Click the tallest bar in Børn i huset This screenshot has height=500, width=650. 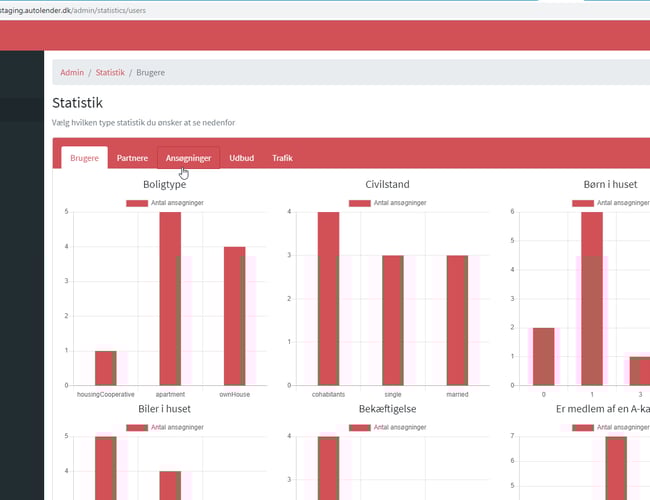592,300
